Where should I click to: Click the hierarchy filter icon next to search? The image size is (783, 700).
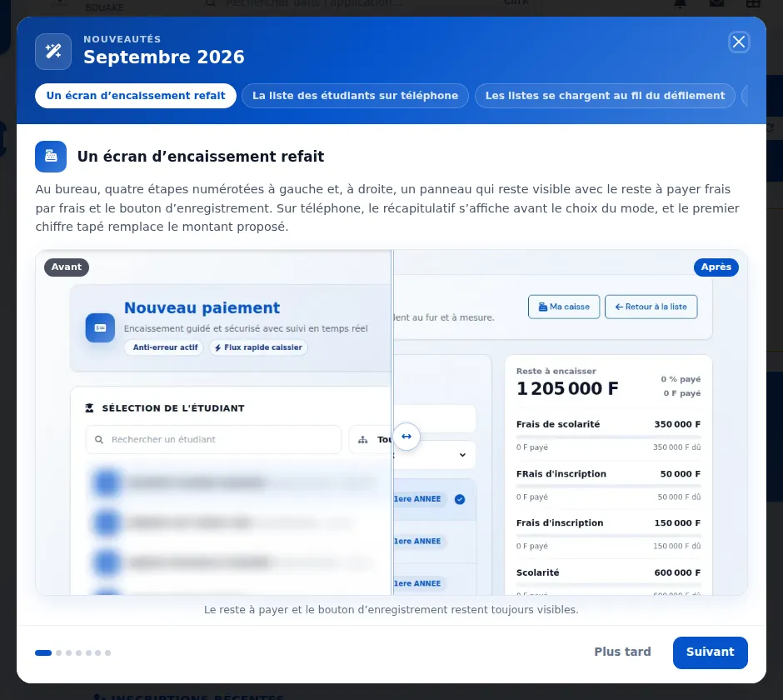(363, 440)
